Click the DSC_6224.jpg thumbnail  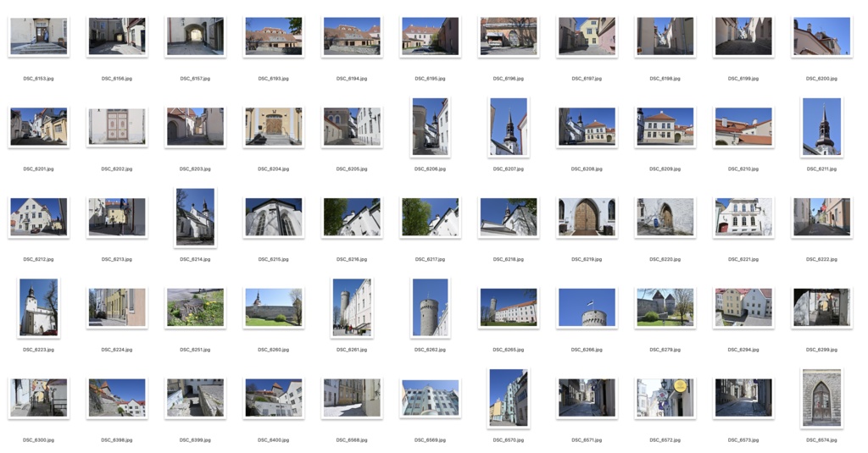(117, 307)
